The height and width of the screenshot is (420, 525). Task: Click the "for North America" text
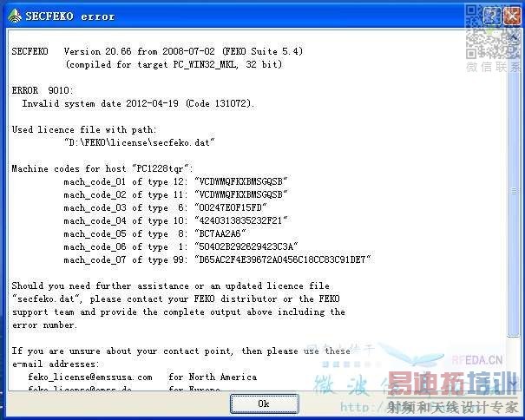[213, 377]
